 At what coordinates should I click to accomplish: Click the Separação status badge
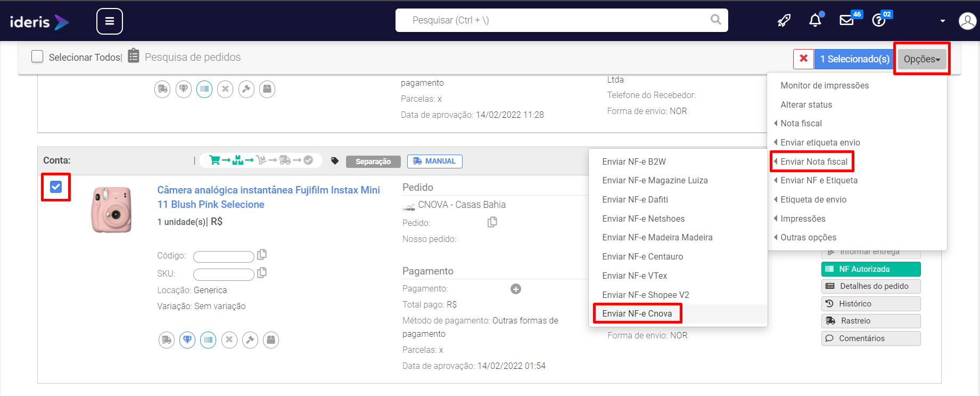[x=373, y=161]
